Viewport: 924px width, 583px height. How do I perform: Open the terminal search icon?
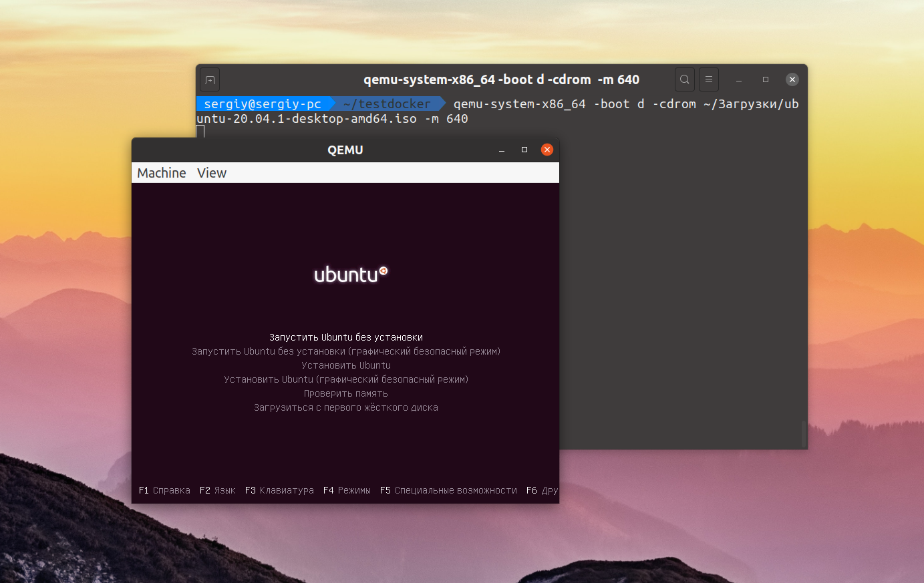pos(684,79)
